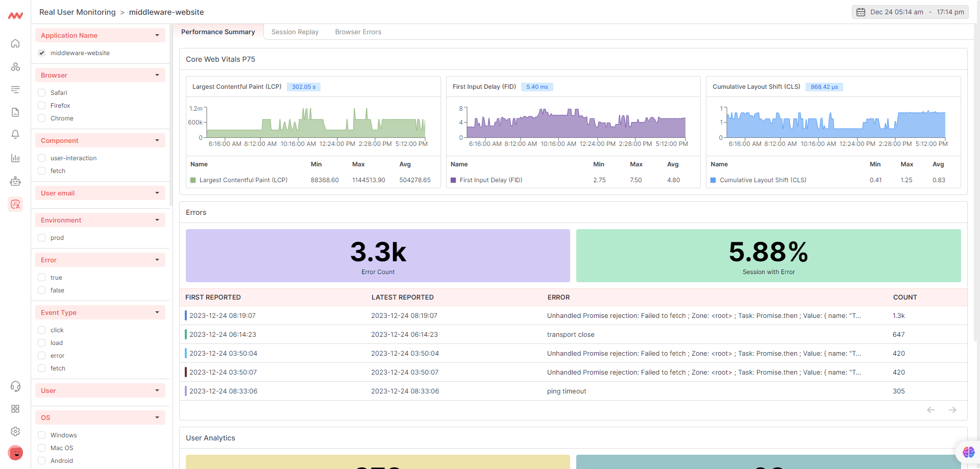Click Real User Monitoring breadcrumb link
980x469 pixels.
coord(78,12)
